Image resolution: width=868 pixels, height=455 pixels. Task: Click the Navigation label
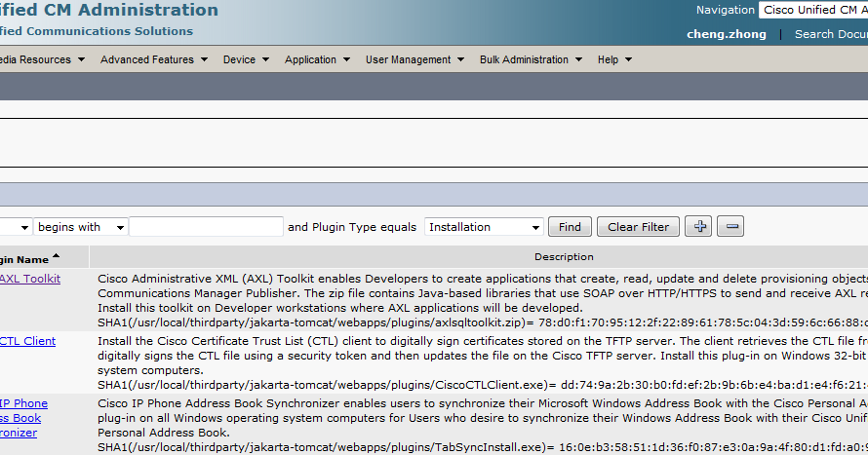click(726, 10)
